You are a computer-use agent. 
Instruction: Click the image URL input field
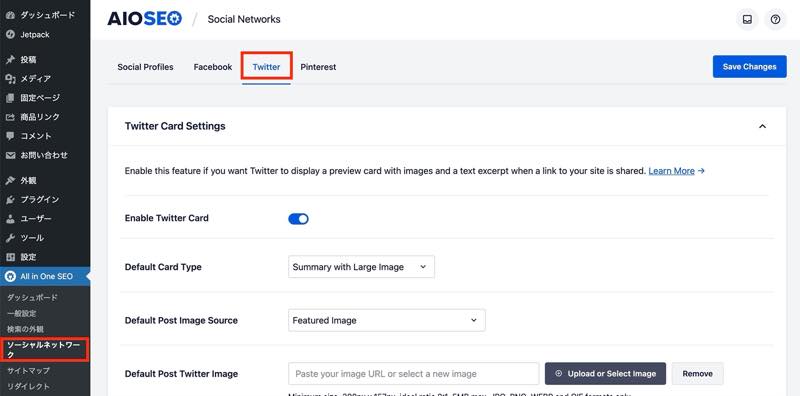pyautogui.click(x=414, y=374)
